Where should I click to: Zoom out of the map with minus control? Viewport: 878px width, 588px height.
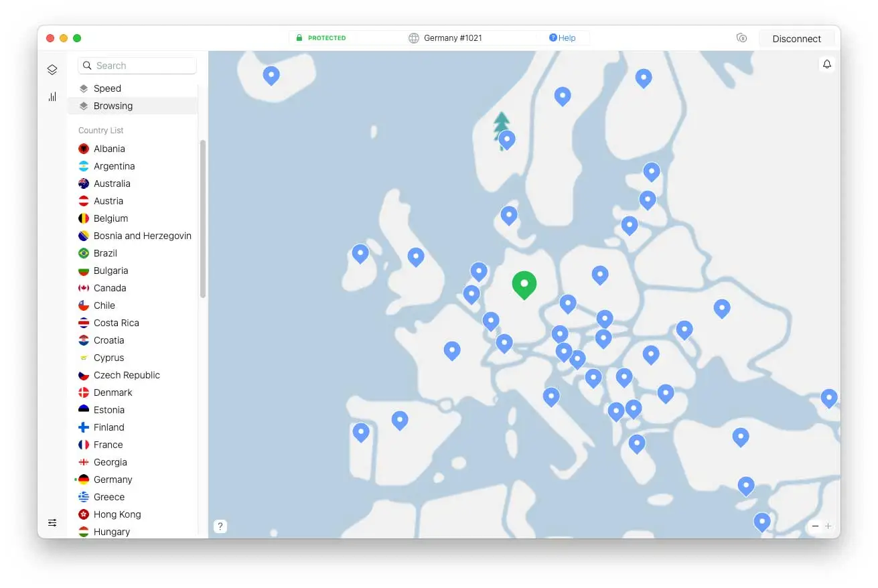tap(815, 526)
